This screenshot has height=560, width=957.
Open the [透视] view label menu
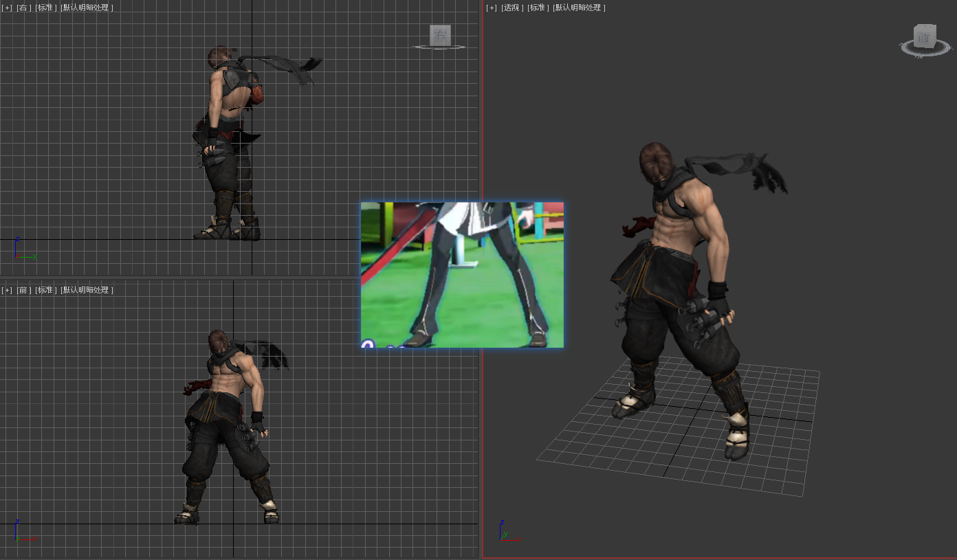click(512, 8)
